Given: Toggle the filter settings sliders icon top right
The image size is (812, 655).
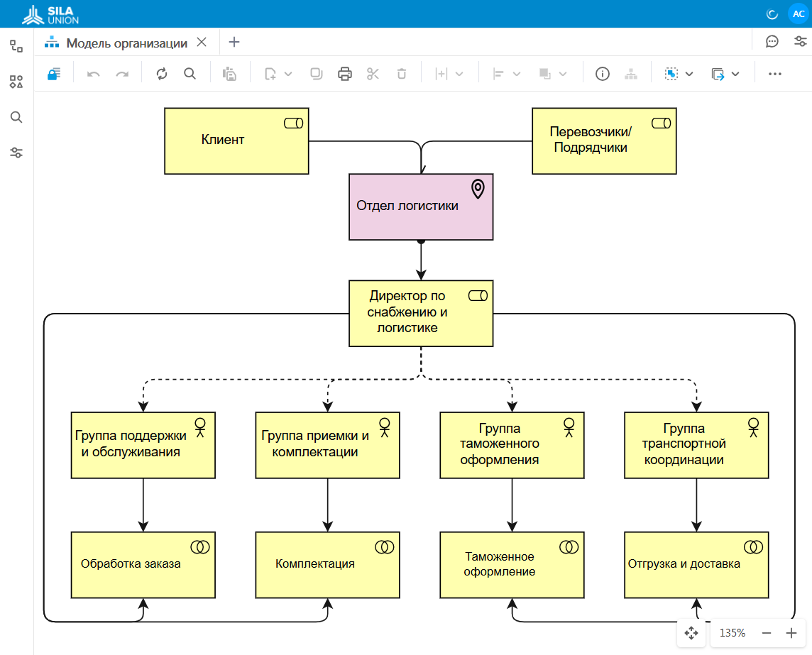Looking at the screenshot, I should pos(801,41).
